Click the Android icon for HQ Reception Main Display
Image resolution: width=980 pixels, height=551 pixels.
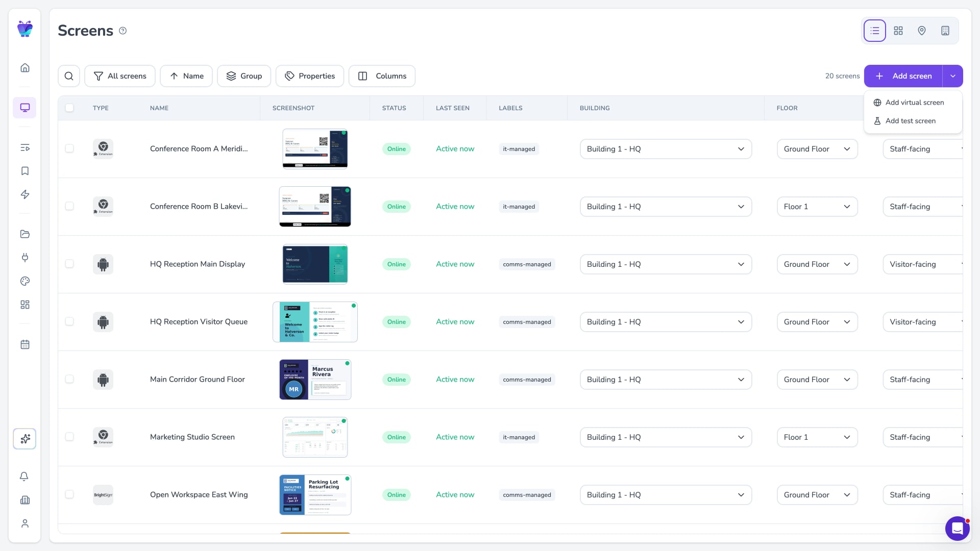[x=103, y=264]
